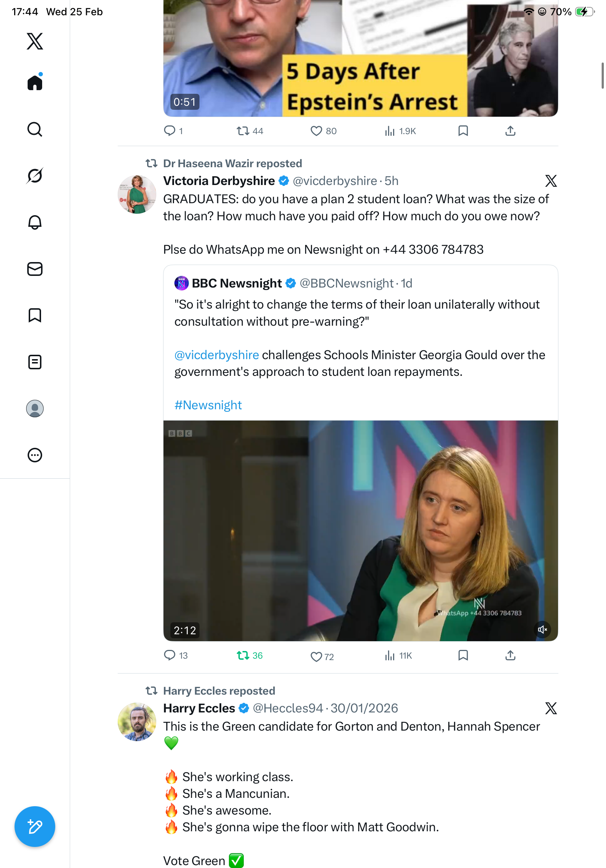Open the @vicderbyshire mention link
The width and height of the screenshot is (606, 868).
coord(217,355)
